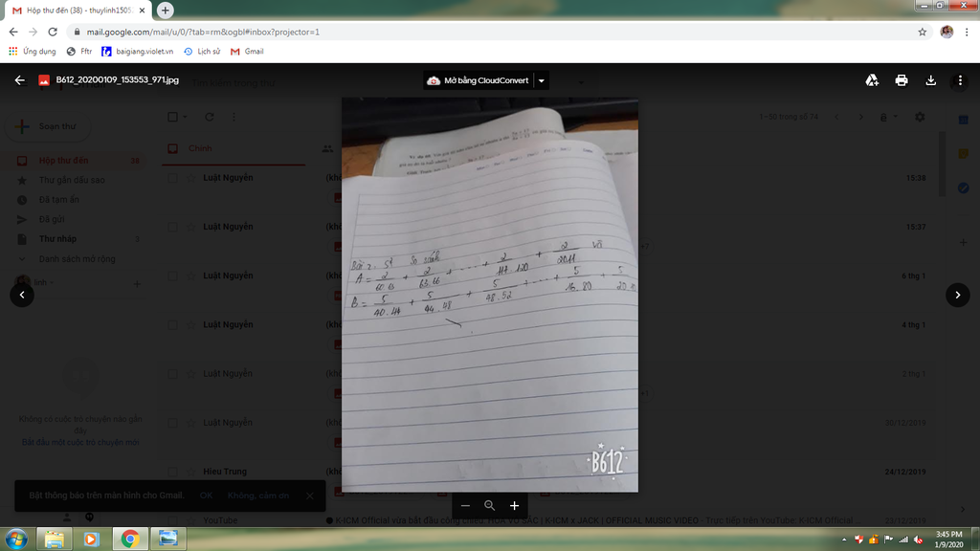
Task: Click Soạn thư compose button
Action: click(x=49, y=126)
